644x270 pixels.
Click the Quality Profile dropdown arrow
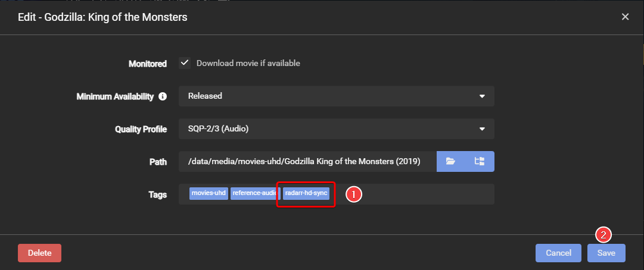point(481,128)
